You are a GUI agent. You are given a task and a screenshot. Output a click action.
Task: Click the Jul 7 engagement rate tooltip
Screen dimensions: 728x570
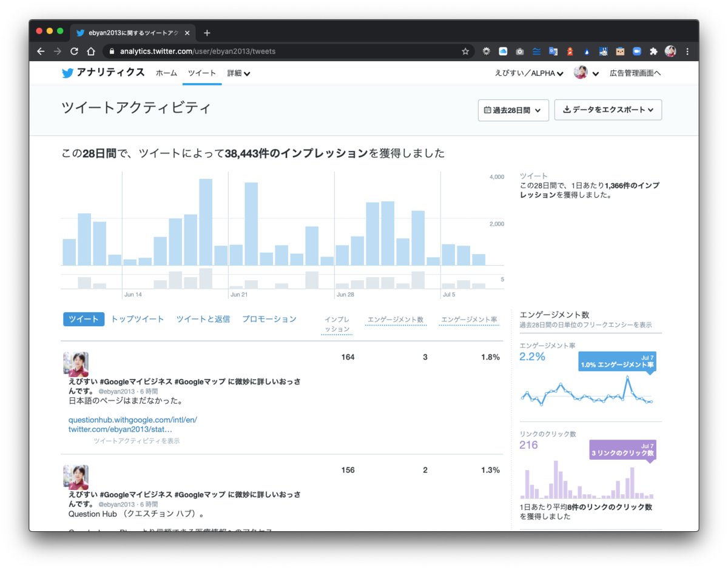pos(617,362)
